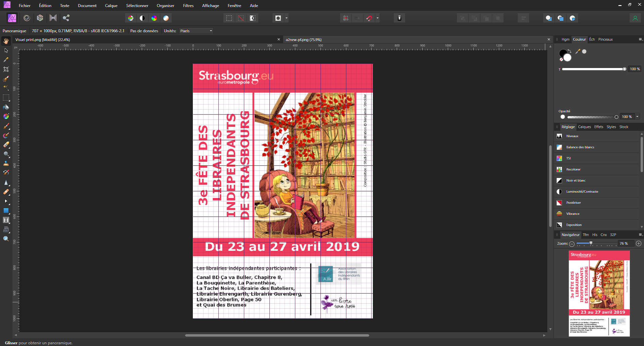
Task: Select the Crop tool
Action: (6, 69)
